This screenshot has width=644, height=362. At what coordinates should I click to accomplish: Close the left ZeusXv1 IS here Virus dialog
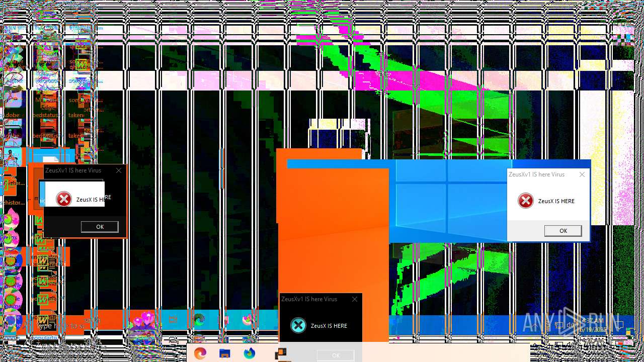click(x=119, y=170)
